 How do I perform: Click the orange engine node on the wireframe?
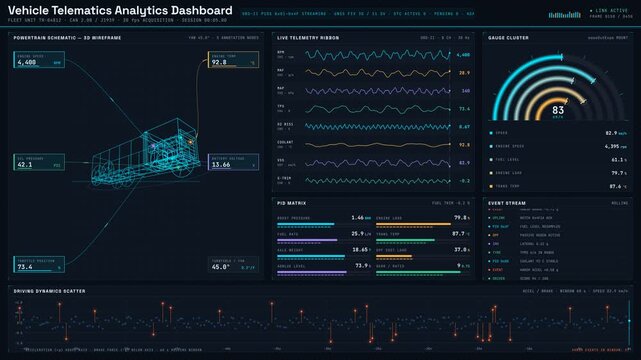[x=190, y=142]
